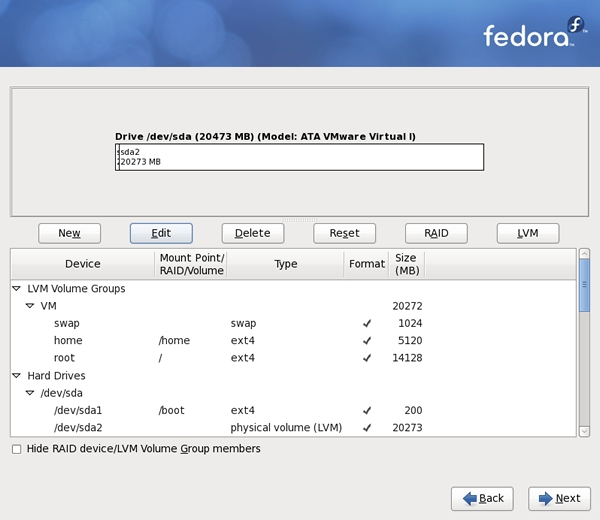Collapse the Hard Drives section
The width and height of the screenshot is (600, 520).
point(16,376)
